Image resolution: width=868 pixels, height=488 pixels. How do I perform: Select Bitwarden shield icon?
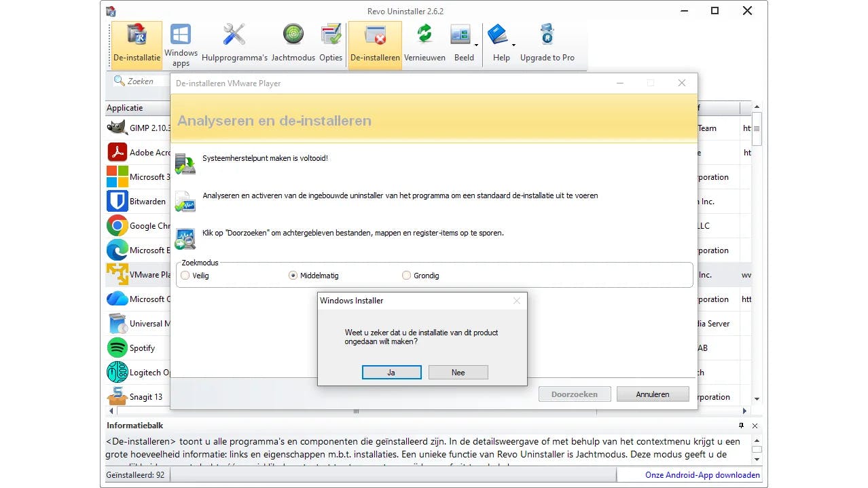pos(117,201)
